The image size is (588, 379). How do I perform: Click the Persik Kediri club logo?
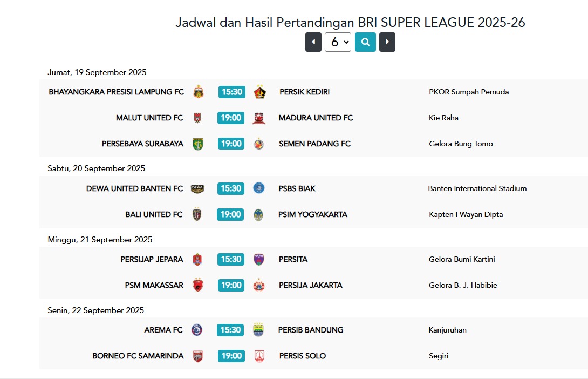tap(260, 92)
